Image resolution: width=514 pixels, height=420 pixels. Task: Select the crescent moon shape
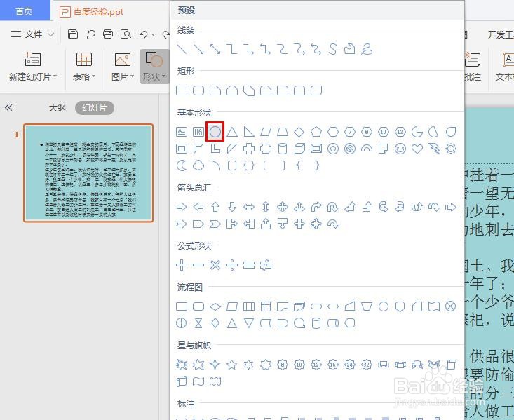click(x=182, y=165)
